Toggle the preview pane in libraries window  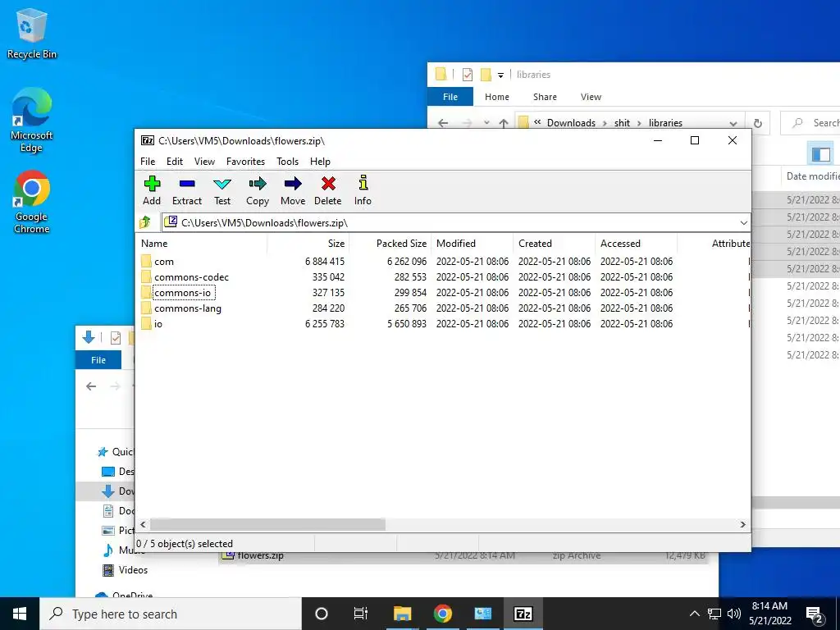click(820, 155)
